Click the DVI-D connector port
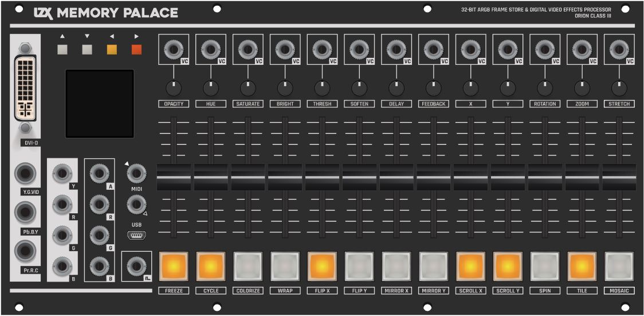The width and height of the screenshot is (644, 316). [25, 88]
